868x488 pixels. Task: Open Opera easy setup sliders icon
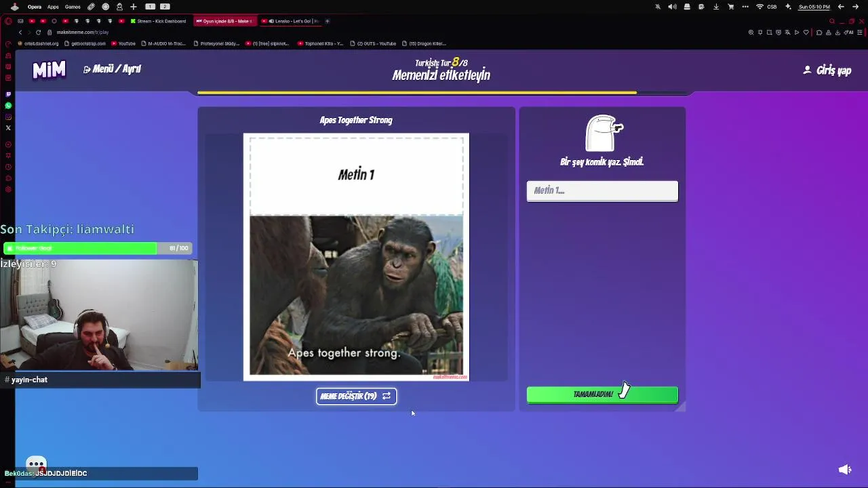pyautogui.click(x=860, y=33)
